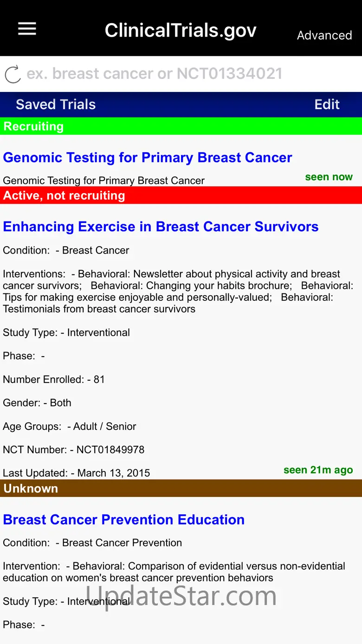Tap the refresh icon in search bar
The width and height of the screenshot is (362, 644).
pyautogui.click(x=13, y=74)
